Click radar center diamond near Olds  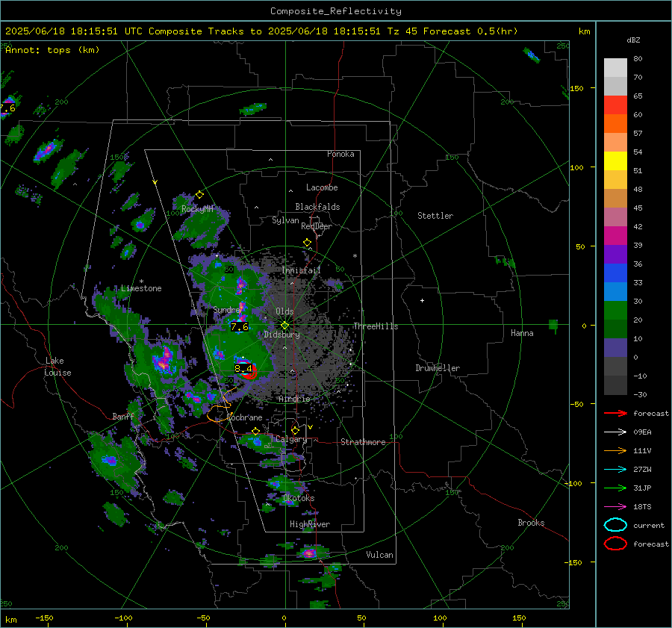pos(284,326)
